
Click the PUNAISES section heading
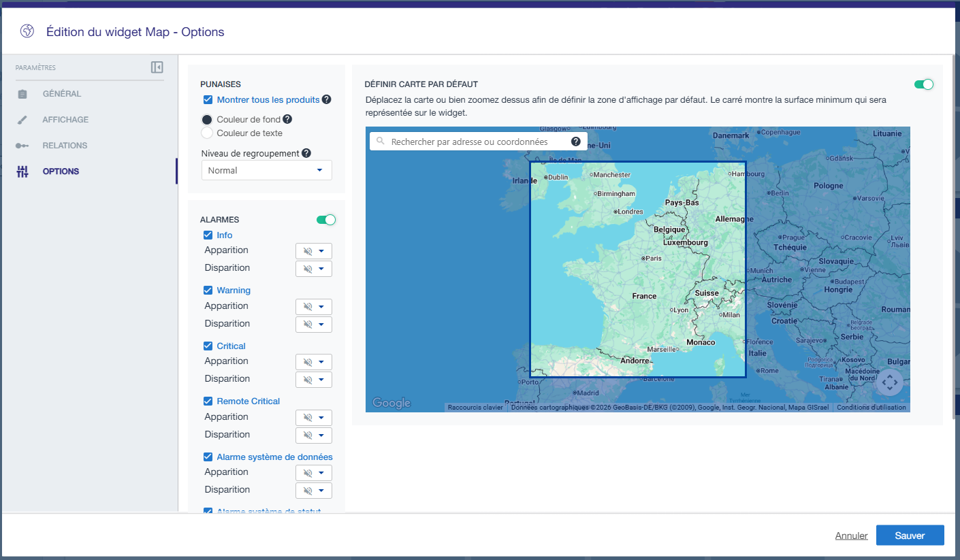click(221, 84)
